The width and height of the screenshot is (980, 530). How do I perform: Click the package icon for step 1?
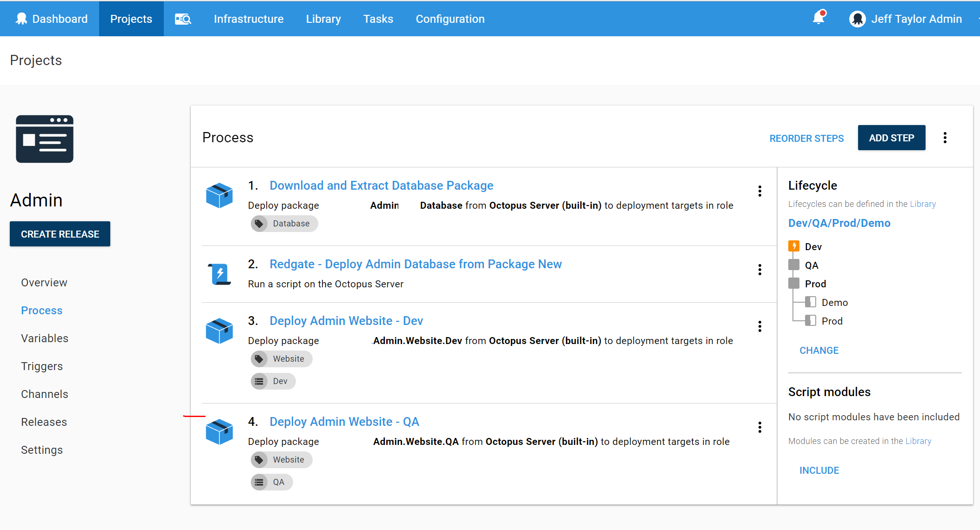click(x=219, y=195)
